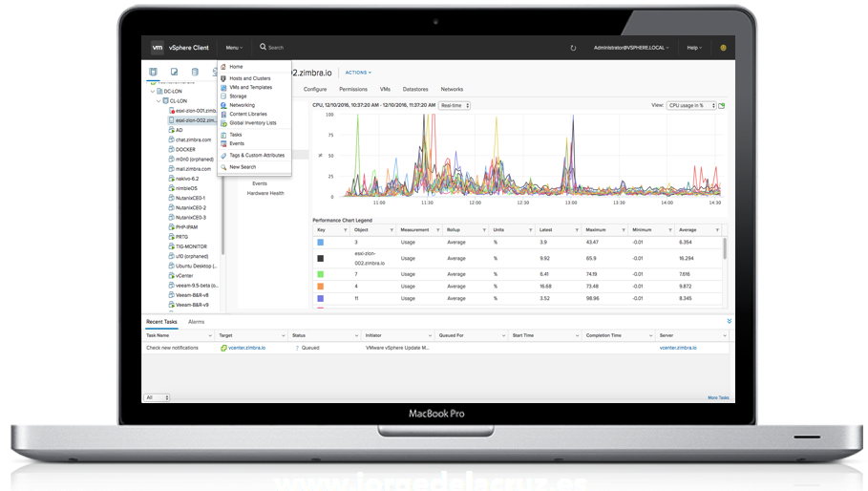This screenshot has width=868, height=491.
Task: Open the Storage inventory tab icon
Action: [x=195, y=72]
